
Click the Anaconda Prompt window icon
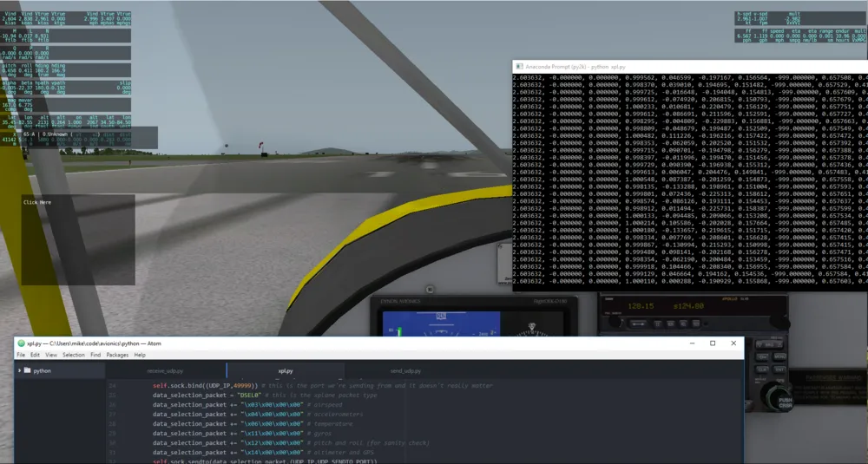coord(516,66)
